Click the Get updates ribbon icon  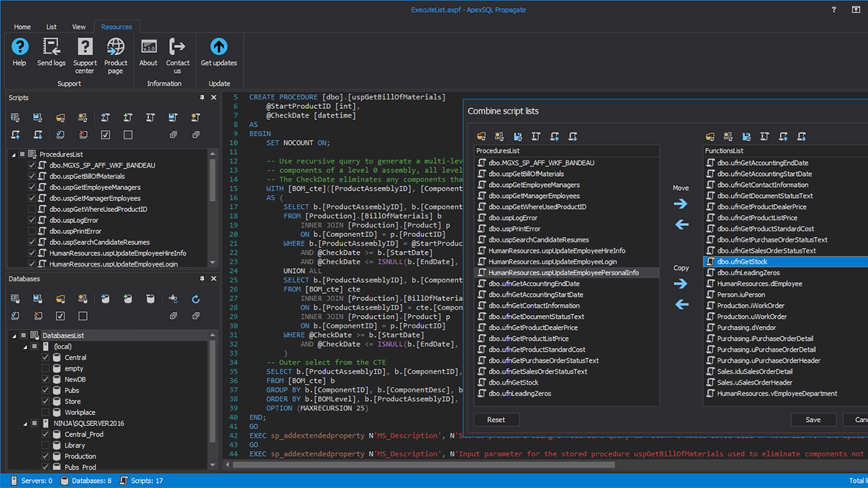(218, 50)
